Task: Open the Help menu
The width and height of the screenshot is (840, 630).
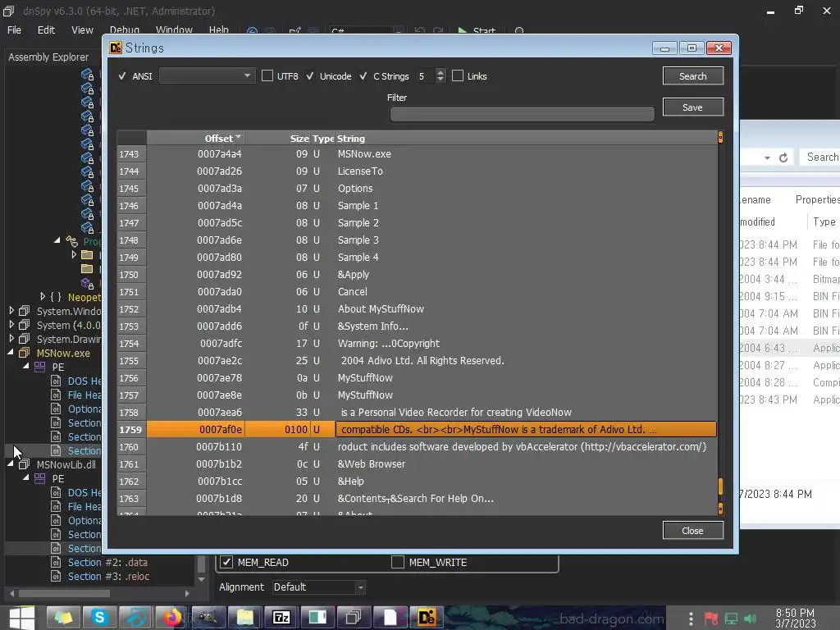Action: point(218,30)
